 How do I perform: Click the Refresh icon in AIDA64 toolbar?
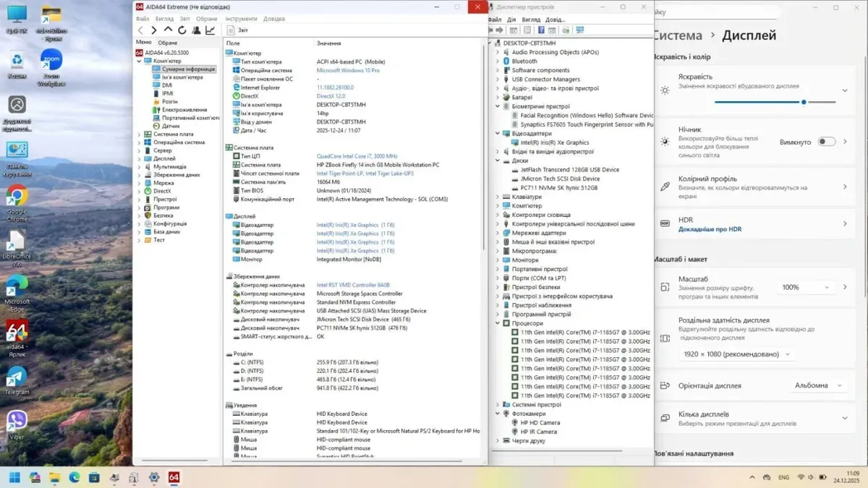coord(182,30)
